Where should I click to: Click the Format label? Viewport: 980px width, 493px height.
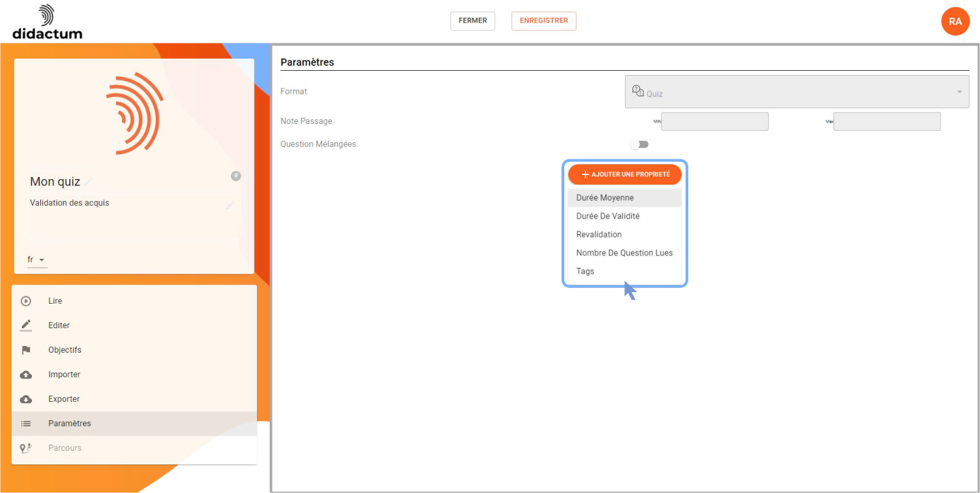click(294, 91)
